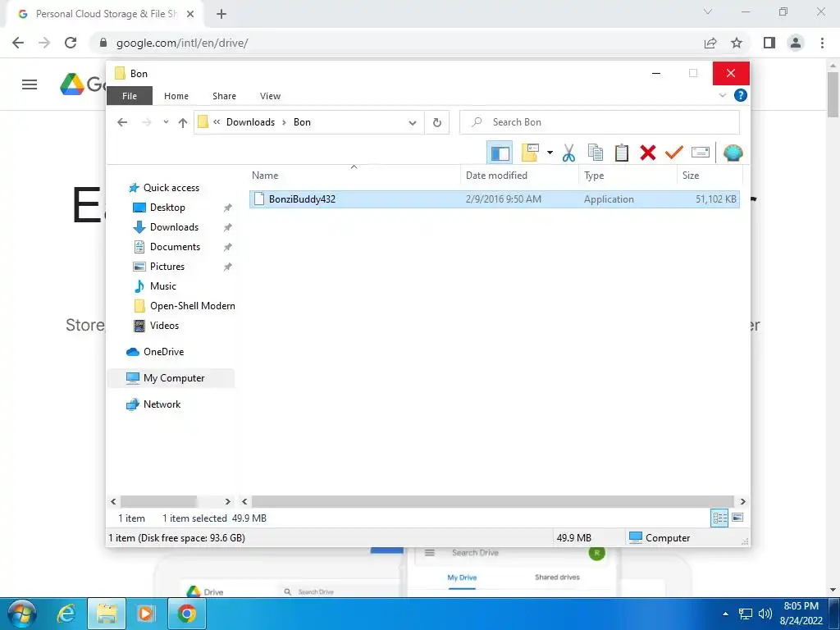
Task: Close the Personal Cloud Storage tab
Action: point(190,14)
